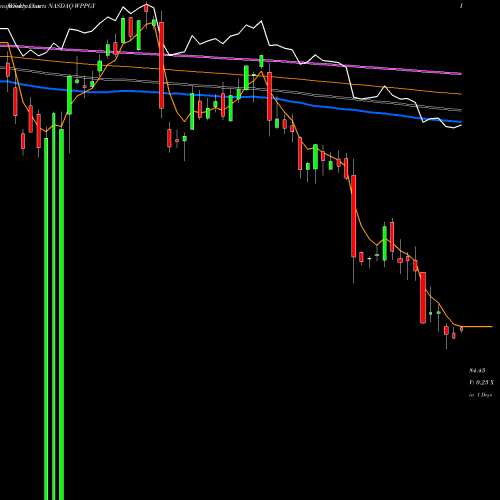Select the last candlestick at the orange line's end
500x500 pixels.
[x=461, y=329]
